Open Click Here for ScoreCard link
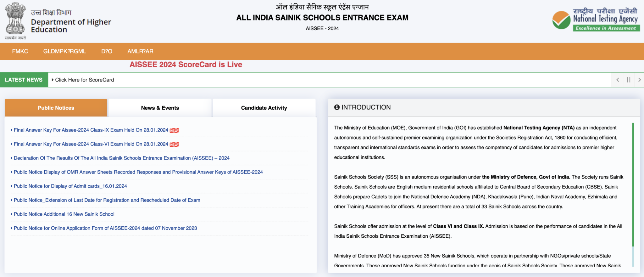 (85, 80)
